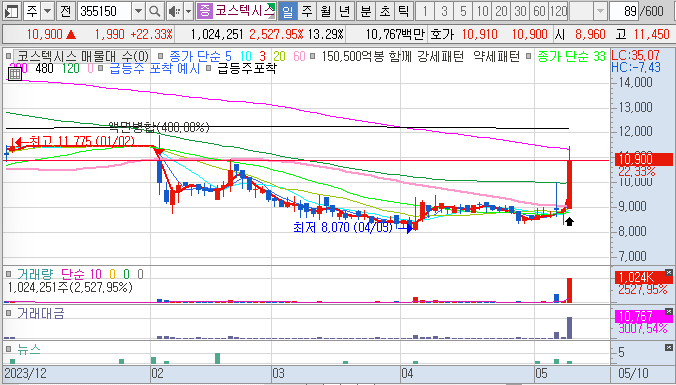Click the 액면병합(400.00%) event label
This screenshot has height=385, width=676.
(x=159, y=127)
